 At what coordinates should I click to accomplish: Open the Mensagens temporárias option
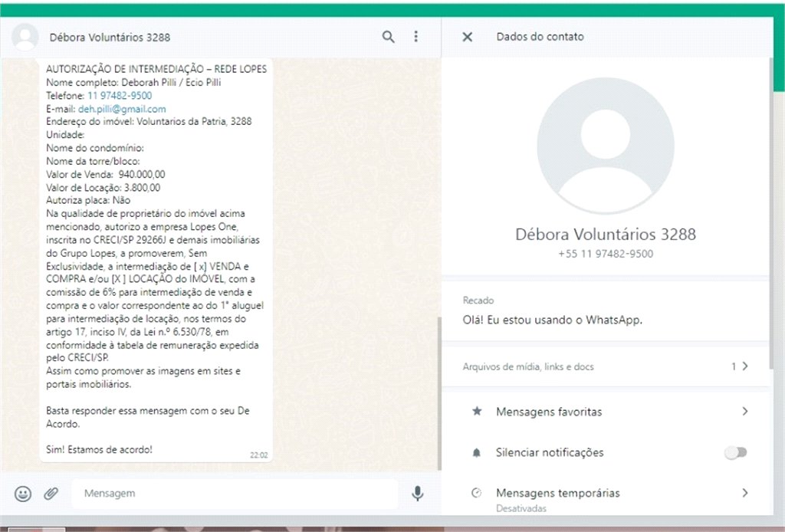pyautogui.click(x=606, y=498)
